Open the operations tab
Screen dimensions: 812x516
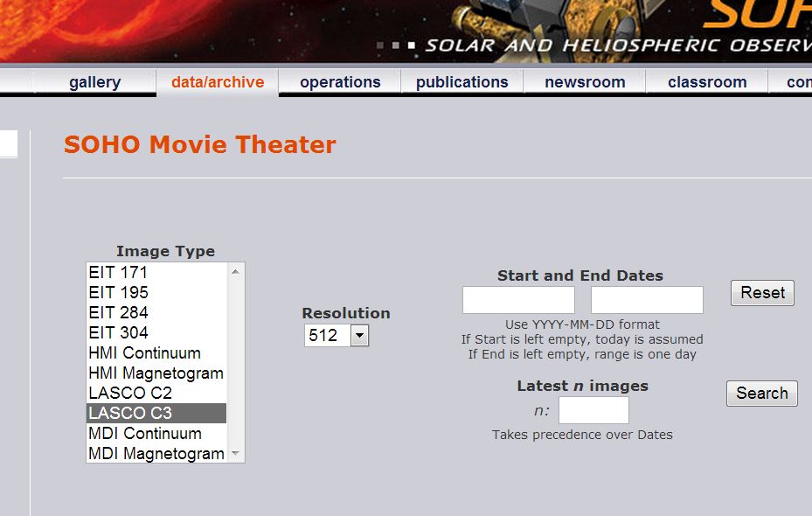coord(340,82)
